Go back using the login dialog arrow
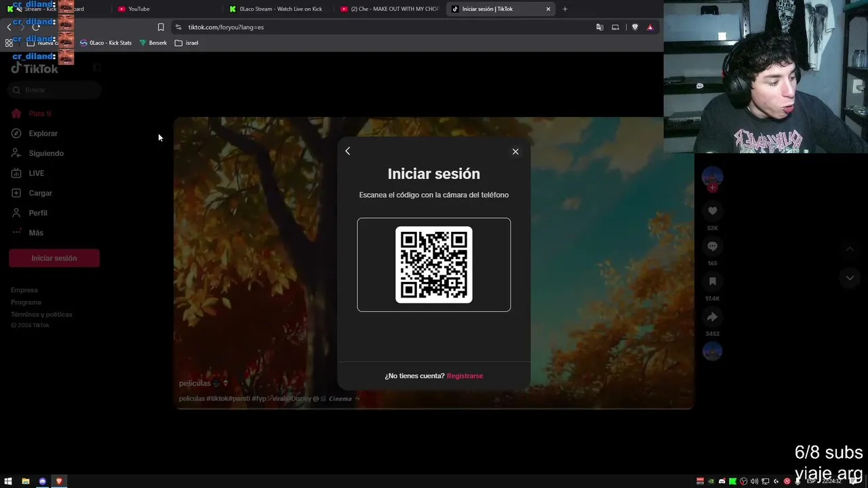Viewport: 868px width, 488px height. (x=348, y=151)
